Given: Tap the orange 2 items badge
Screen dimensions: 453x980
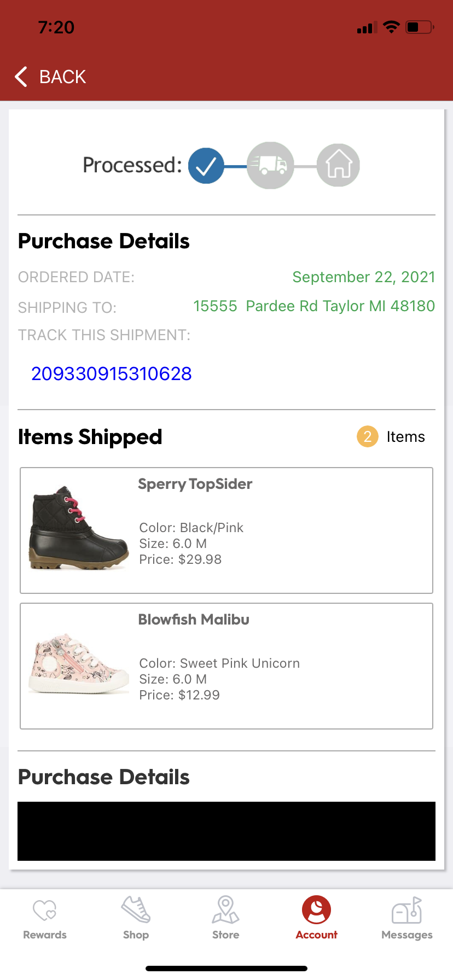Looking at the screenshot, I should (x=368, y=436).
